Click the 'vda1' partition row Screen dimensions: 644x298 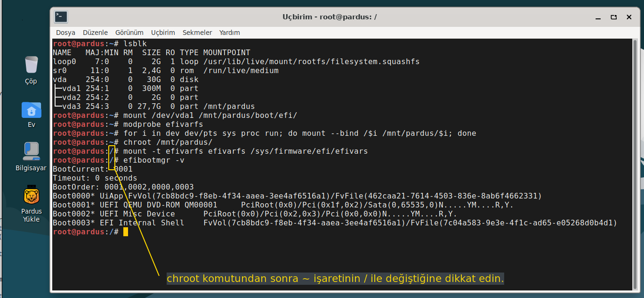[126, 88]
